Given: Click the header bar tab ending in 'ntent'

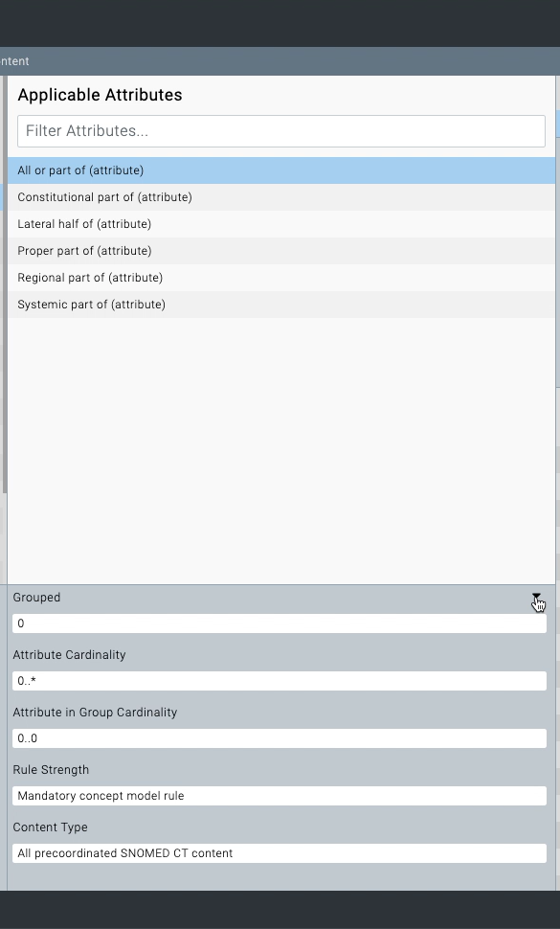Looking at the screenshot, I should pyautogui.click(x=14, y=61).
